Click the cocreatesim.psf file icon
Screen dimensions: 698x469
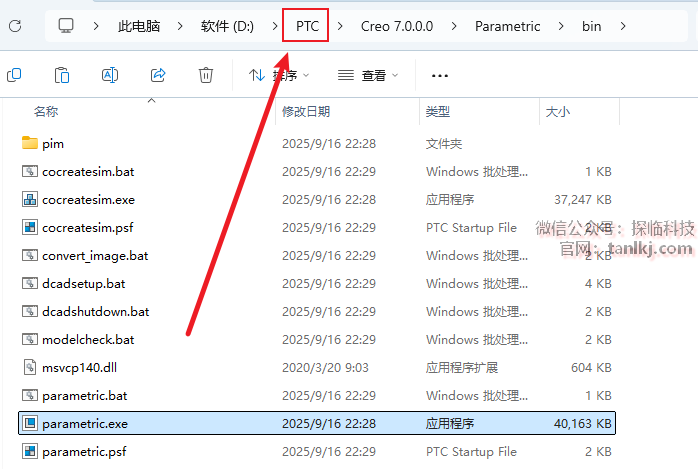tap(30, 227)
